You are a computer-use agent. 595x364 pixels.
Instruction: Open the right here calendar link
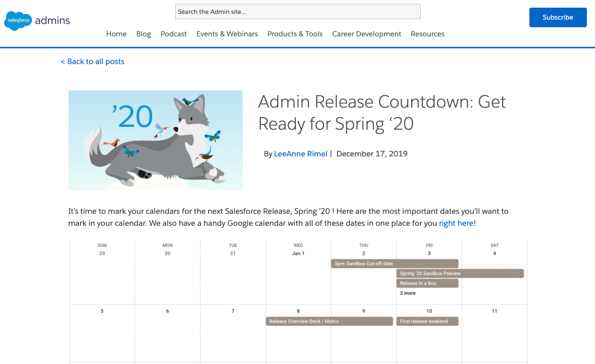point(456,223)
